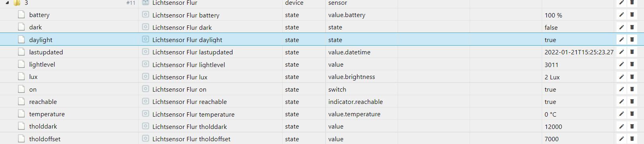This screenshot has width=644, height=144.
Task: Select the on state tree item
Action: (x=33, y=89)
